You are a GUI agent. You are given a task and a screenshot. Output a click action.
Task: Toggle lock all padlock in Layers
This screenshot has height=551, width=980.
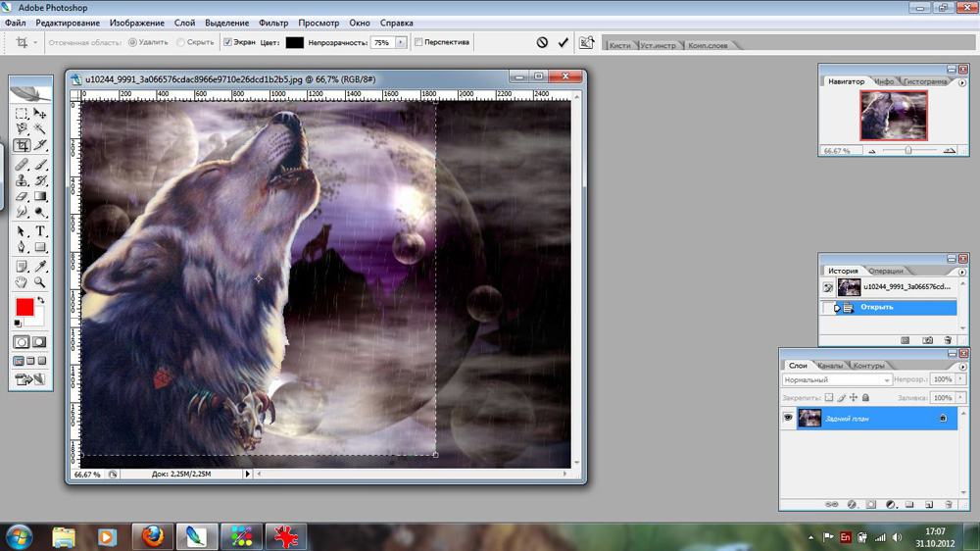point(865,398)
